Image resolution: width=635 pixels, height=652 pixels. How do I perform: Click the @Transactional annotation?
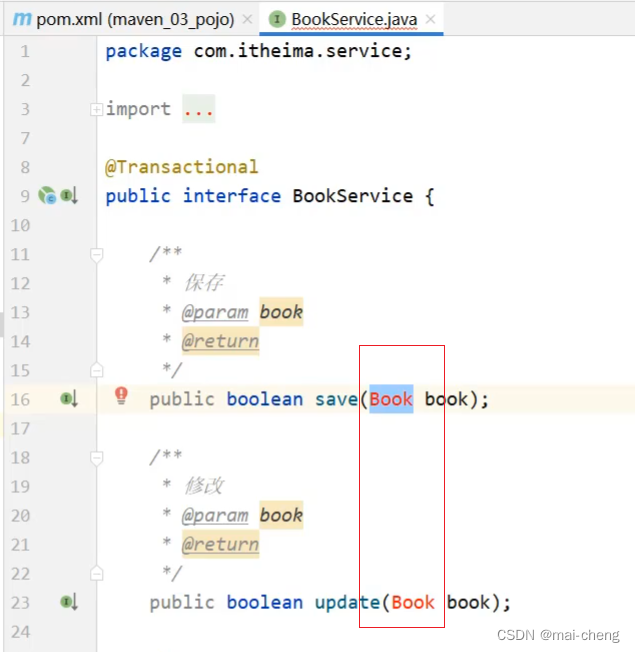tap(181, 167)
